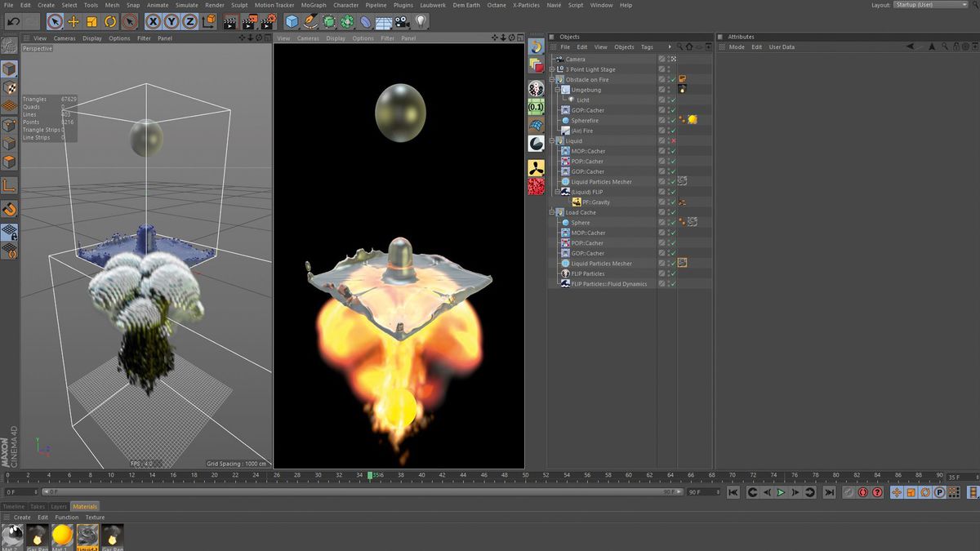This screenshot has width=980, height=551.
Task: Select the Liquid-2 material thumbnail
Action: (x=87, y=535)
